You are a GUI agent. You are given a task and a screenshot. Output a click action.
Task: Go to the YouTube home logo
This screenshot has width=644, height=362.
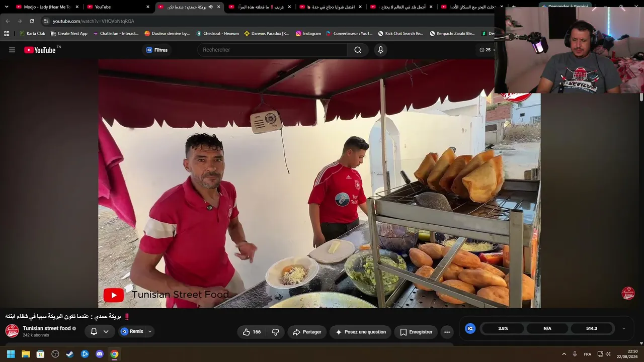tap(40, 50)
